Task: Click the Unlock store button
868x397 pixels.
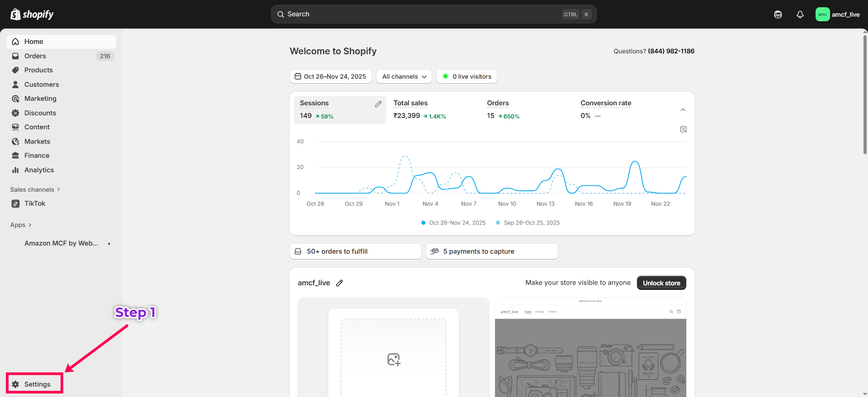Action: (661, 283)
